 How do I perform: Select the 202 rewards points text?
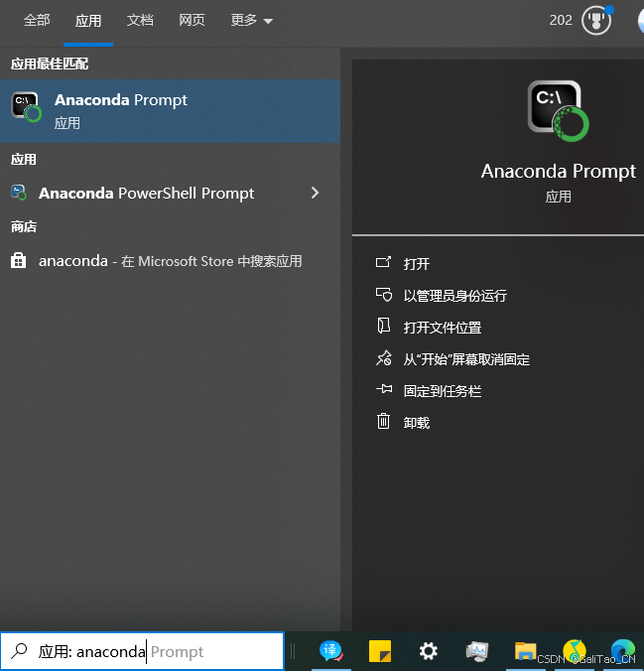point(561,20)
